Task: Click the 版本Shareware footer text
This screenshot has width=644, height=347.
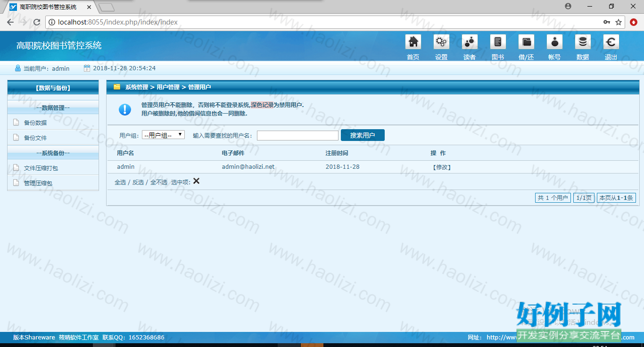Action: tap(34, 338)
